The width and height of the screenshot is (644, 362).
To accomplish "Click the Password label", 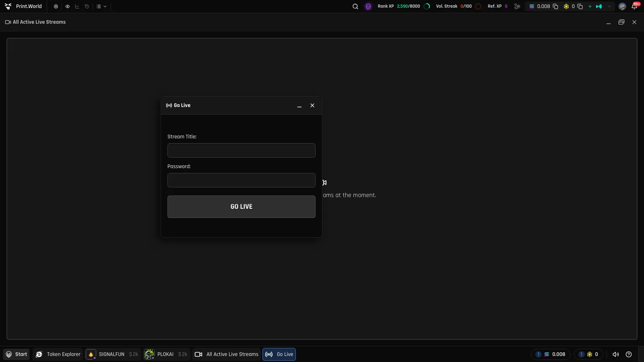I will pyautogui.click(x=179, y=167).
